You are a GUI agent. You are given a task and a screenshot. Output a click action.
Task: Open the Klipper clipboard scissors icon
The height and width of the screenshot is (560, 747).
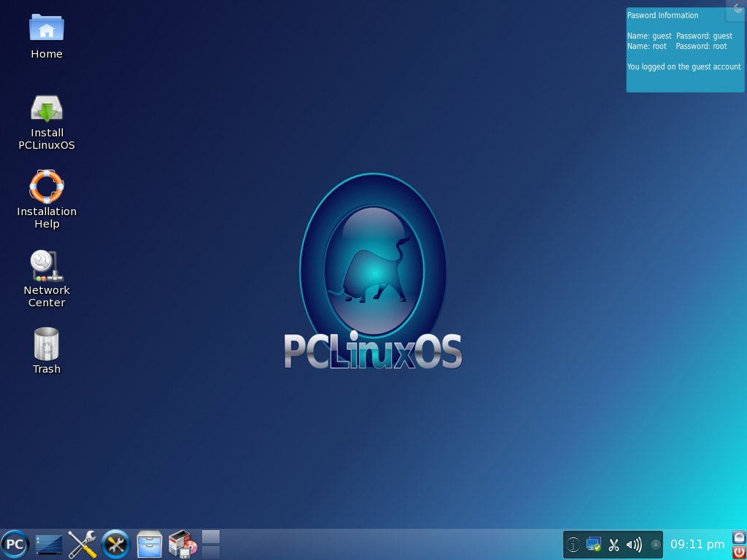(x=614, y=544)
